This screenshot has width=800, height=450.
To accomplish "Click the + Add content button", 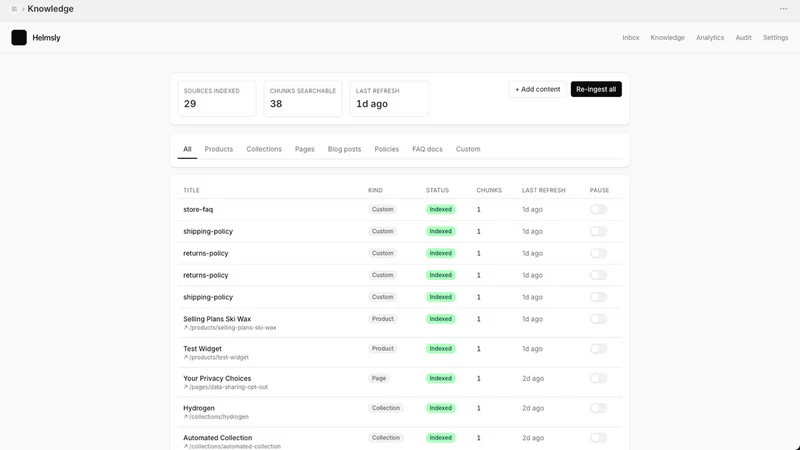I will coord(538,89).
